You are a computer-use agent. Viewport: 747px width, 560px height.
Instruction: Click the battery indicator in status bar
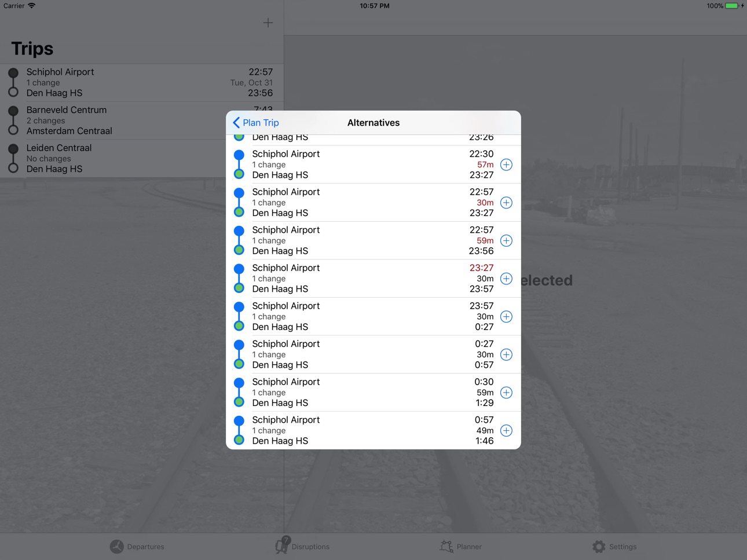733,6
